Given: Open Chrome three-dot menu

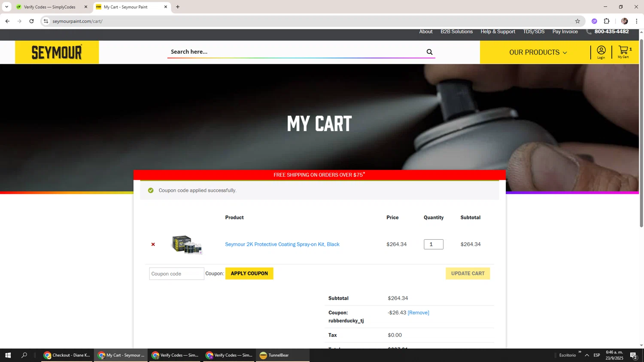Looking at the screenshot, I should tap(636, 21).
